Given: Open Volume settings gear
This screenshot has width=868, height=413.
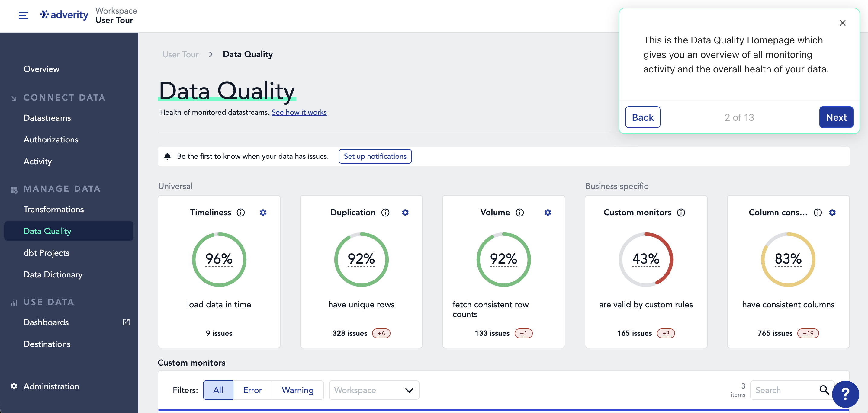Looking at the screenshot, I should point(548,213).
